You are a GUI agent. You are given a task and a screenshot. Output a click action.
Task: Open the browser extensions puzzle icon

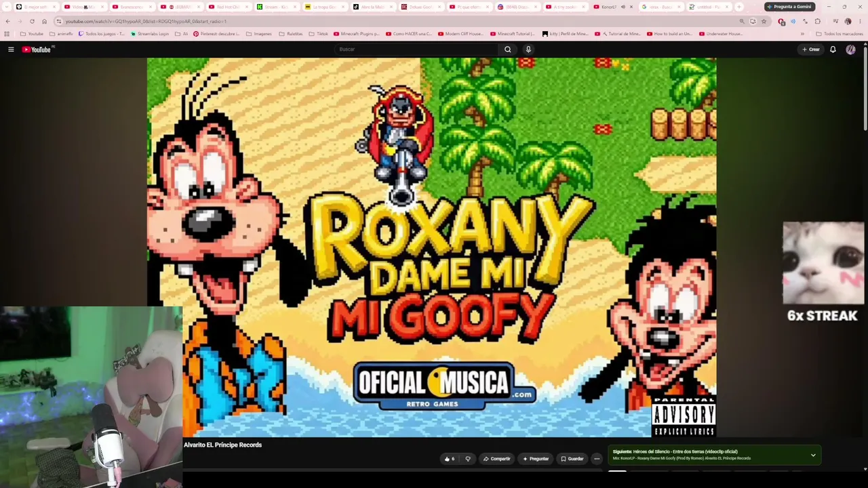coord(818,22)
